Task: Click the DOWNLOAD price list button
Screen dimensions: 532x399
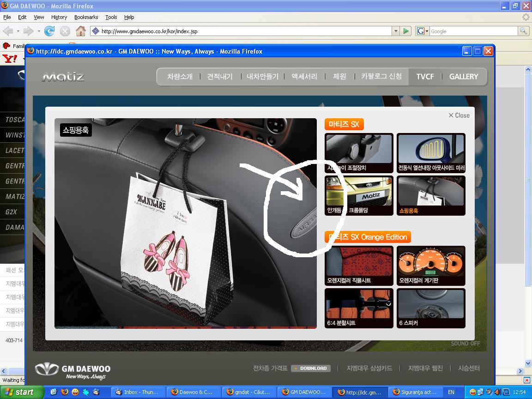Action: click(311, 368)
